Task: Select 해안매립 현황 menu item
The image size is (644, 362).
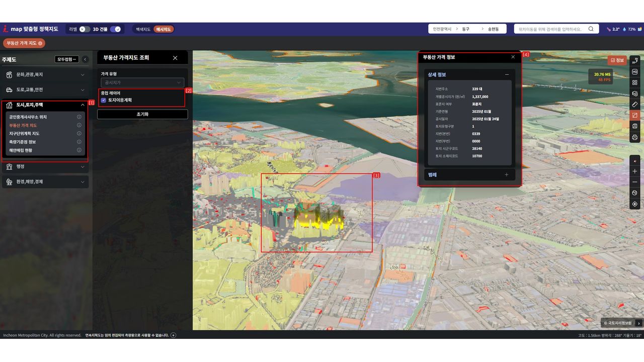Action: (21, 150)
